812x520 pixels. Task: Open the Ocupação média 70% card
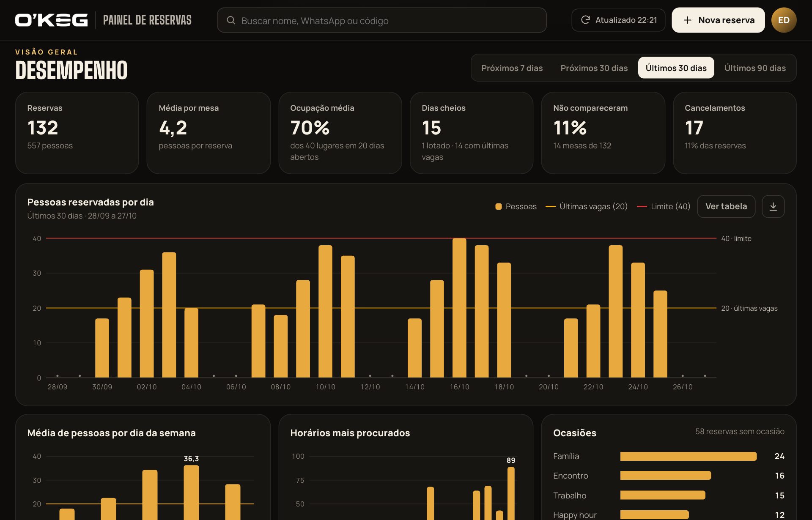(x=340, y=133)
